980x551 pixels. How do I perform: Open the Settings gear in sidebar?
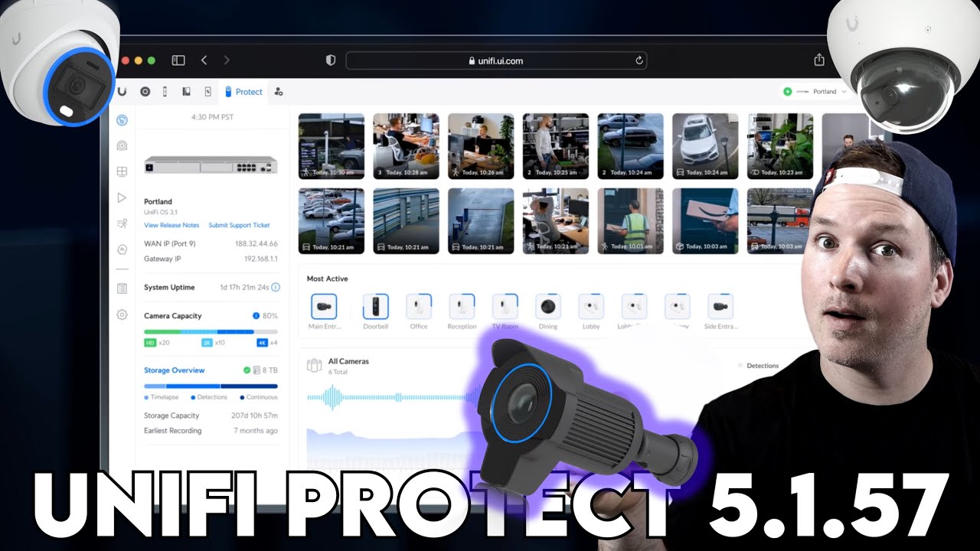coord(122,315)
